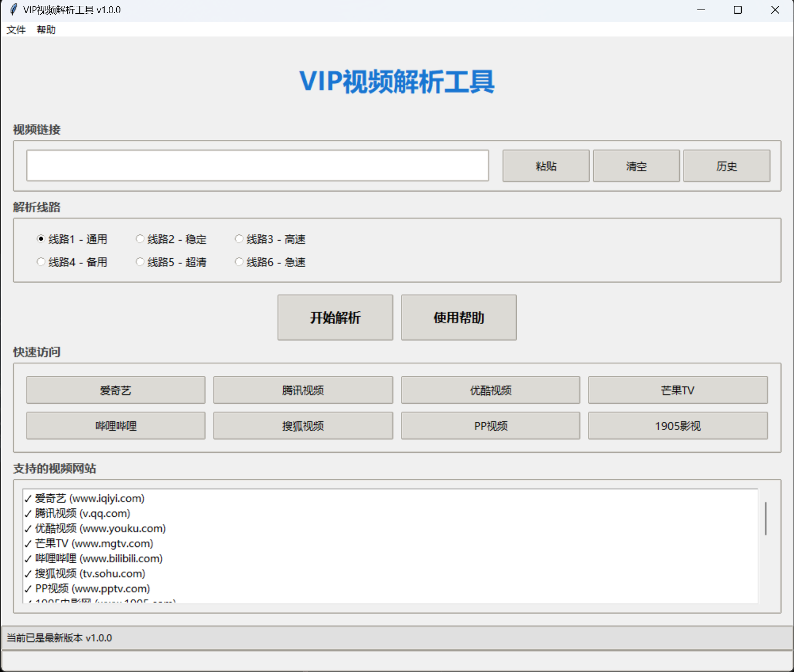Open 优酷视频 via quick access
This screenshot has width=794, height=672.
490,390
